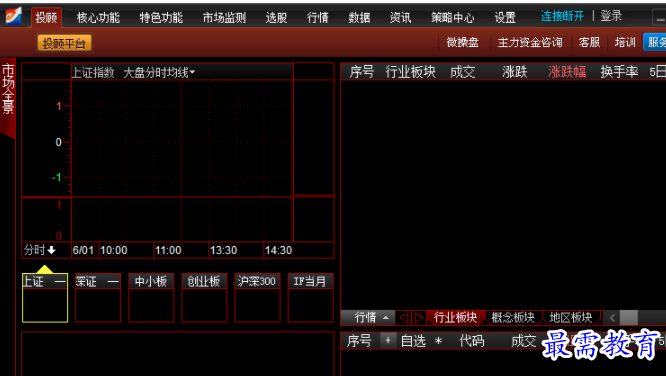Open the 设置 menu
The width and height of the screenshot is (666, 376).
coord(505,18)
